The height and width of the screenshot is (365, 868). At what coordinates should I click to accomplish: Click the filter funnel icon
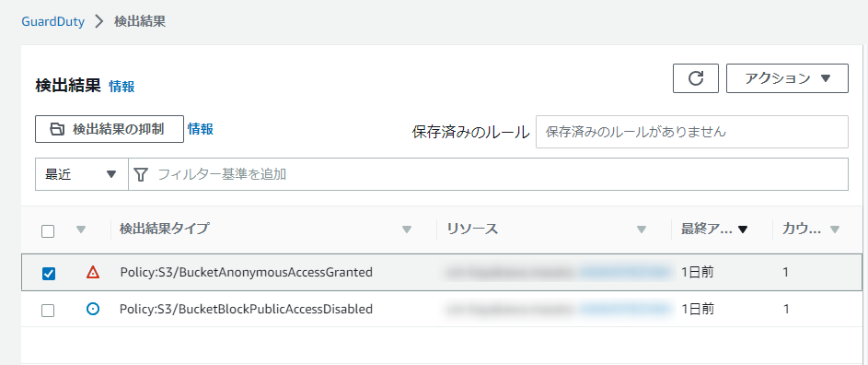pyautogui.click(x=141, y=175)
